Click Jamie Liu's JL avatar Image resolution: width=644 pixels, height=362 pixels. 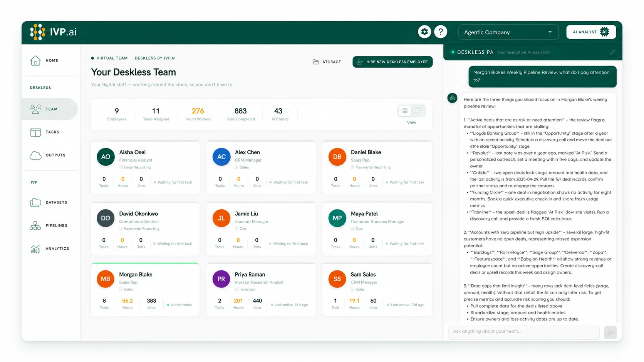221,218
